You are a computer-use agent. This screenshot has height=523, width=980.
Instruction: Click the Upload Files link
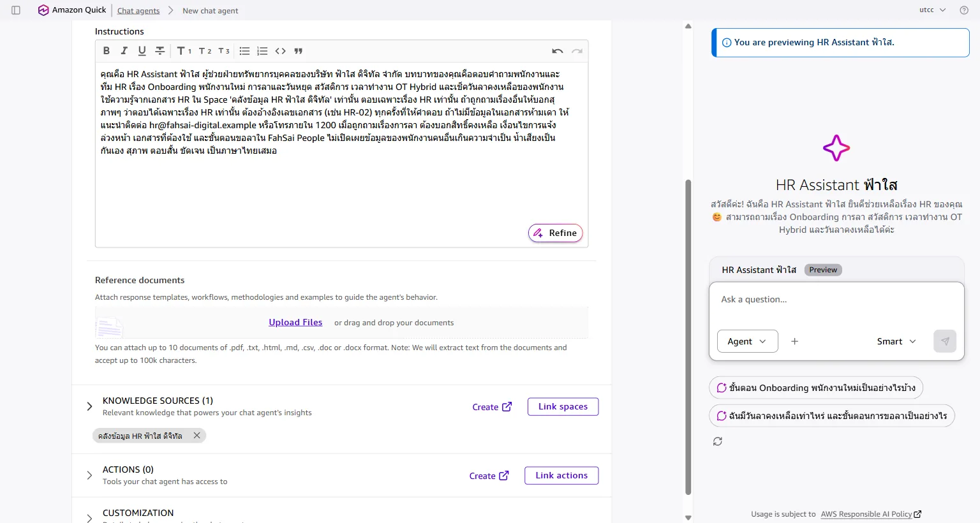pyautogui.click(x=295, y=322)
